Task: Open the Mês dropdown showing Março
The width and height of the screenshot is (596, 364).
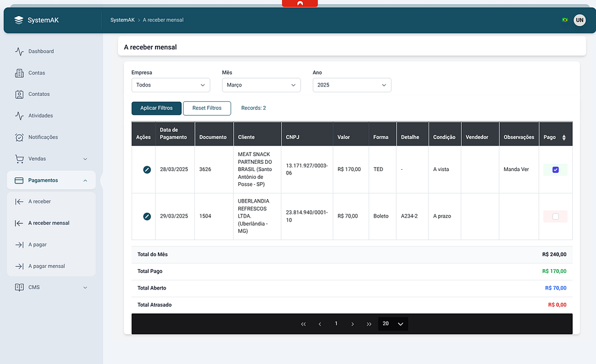Action: pos(261,85)
